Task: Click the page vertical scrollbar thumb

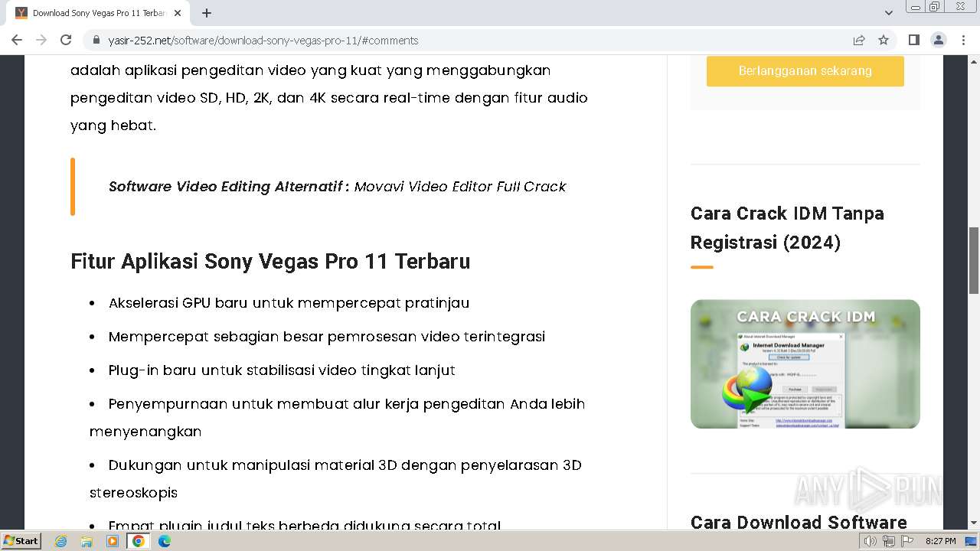Action: [974, 260]
